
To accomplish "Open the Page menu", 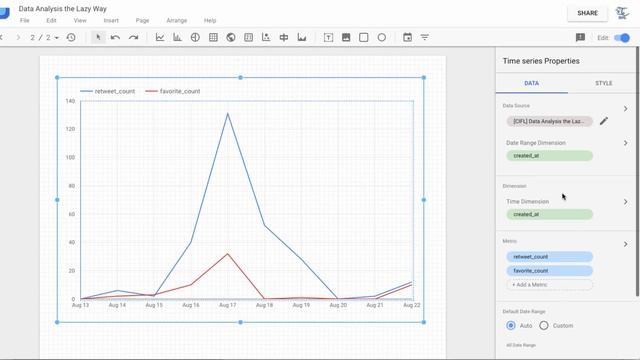I will tap(142, 20).
